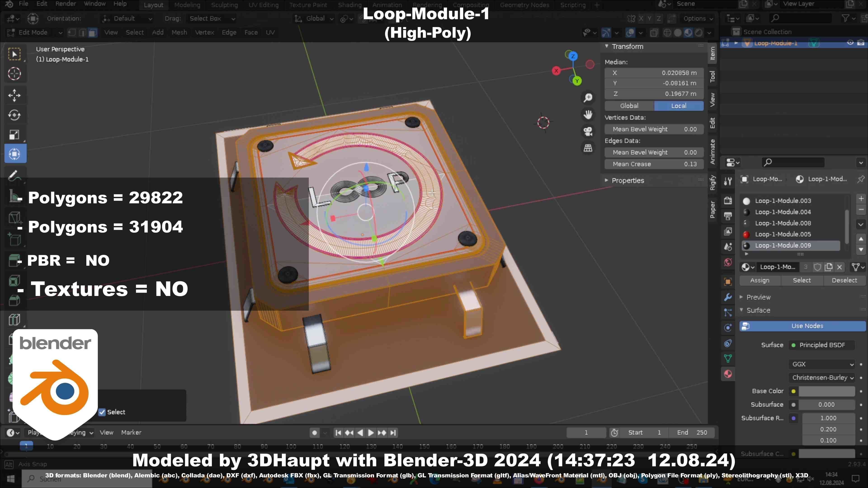Open the Output properties tab icon
This screenshot has width=868, height=488.
[x=728, y=216]
